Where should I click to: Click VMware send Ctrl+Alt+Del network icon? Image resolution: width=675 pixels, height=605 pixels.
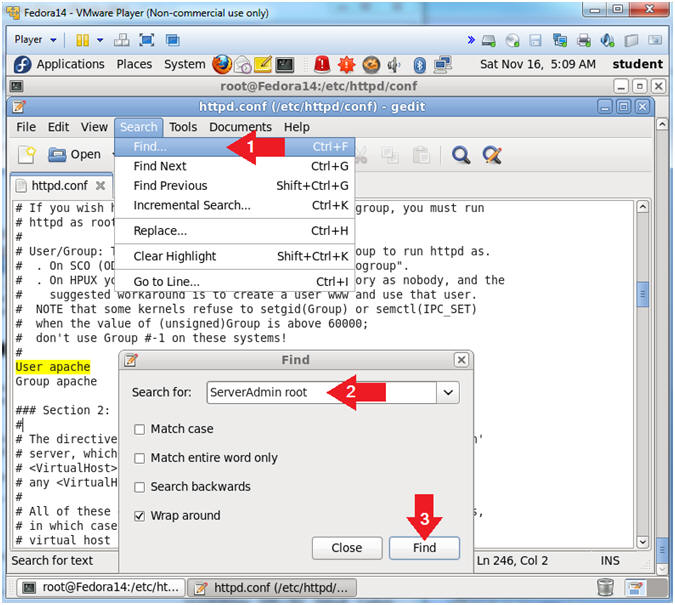pos(121,40)
